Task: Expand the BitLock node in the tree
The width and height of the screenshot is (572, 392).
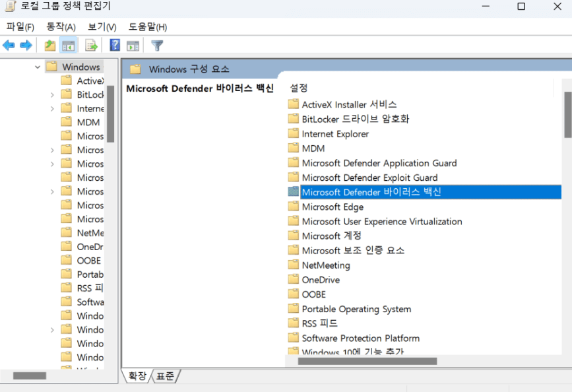Action: click(x=52, y=94)
